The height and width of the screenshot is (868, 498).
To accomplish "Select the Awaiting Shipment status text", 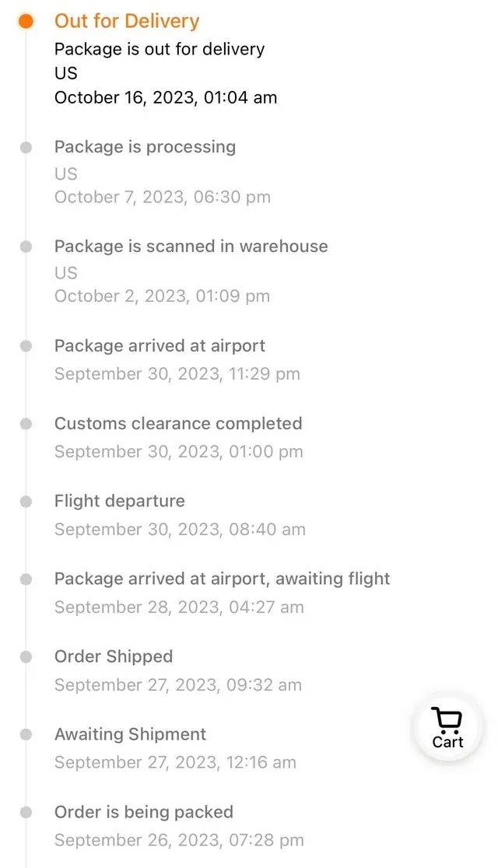I will point(130,735).
